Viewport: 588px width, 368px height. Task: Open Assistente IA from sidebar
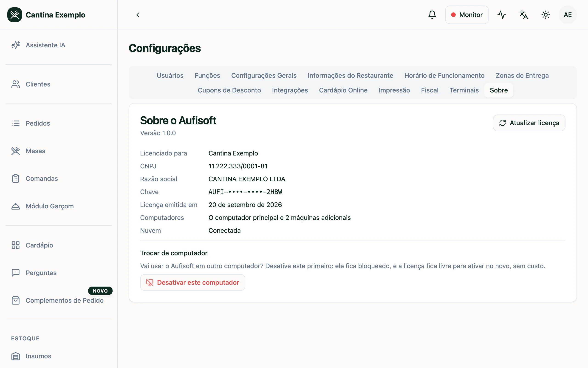(x=59, y=45)
